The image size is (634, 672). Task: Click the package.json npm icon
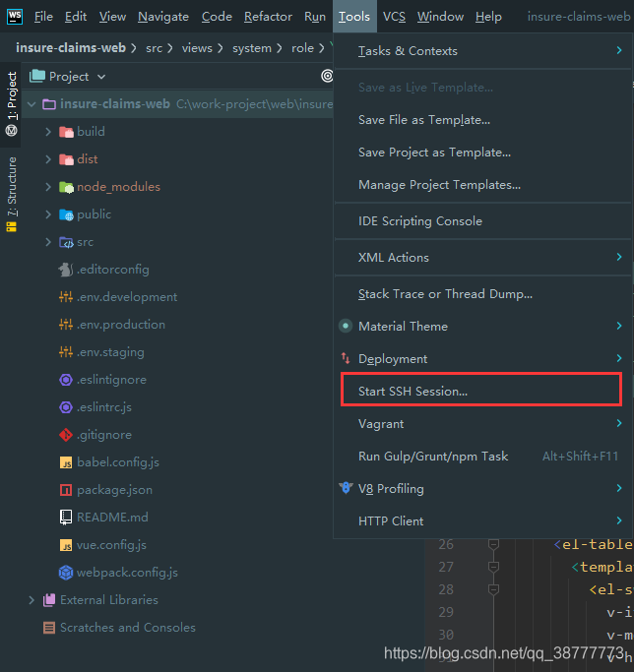tap(66, 490)
